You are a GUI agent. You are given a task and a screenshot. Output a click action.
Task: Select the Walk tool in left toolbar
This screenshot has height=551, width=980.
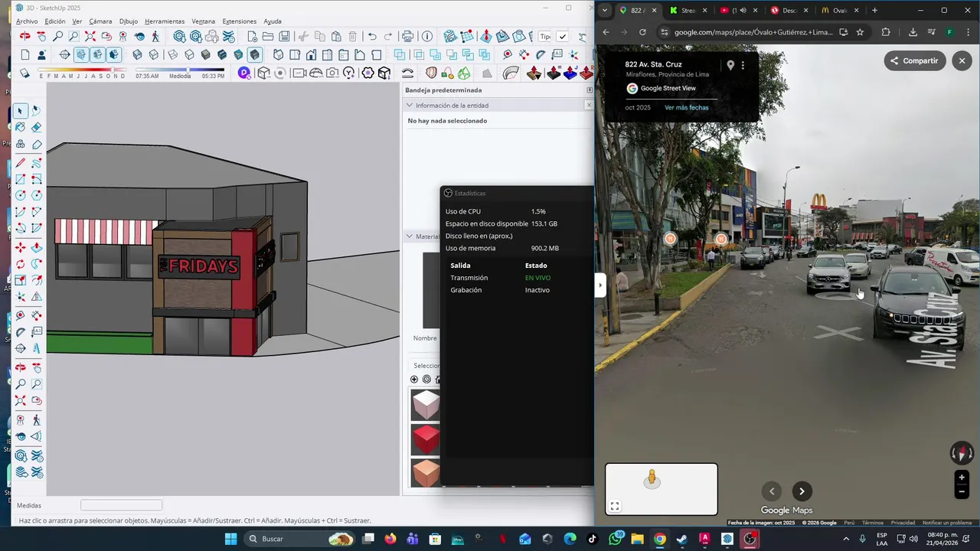37,419
